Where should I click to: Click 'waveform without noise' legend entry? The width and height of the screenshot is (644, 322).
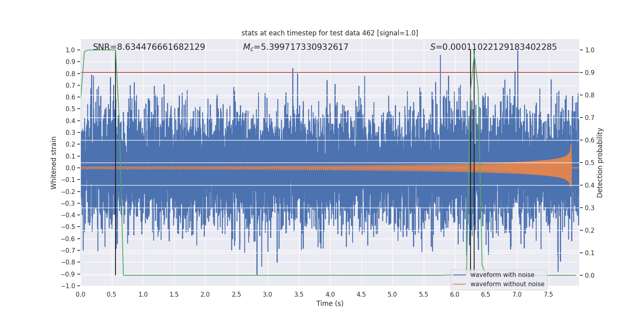click(x=507, y=284)
